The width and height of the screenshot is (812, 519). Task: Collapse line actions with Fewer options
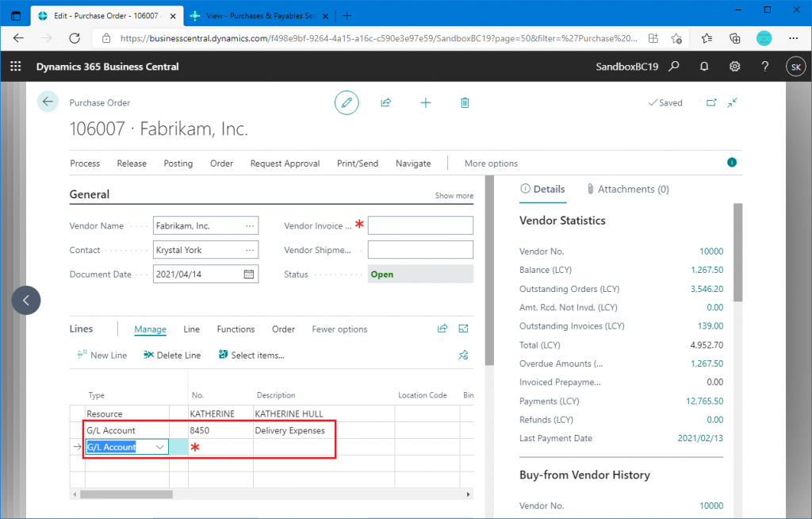(339, 329)
